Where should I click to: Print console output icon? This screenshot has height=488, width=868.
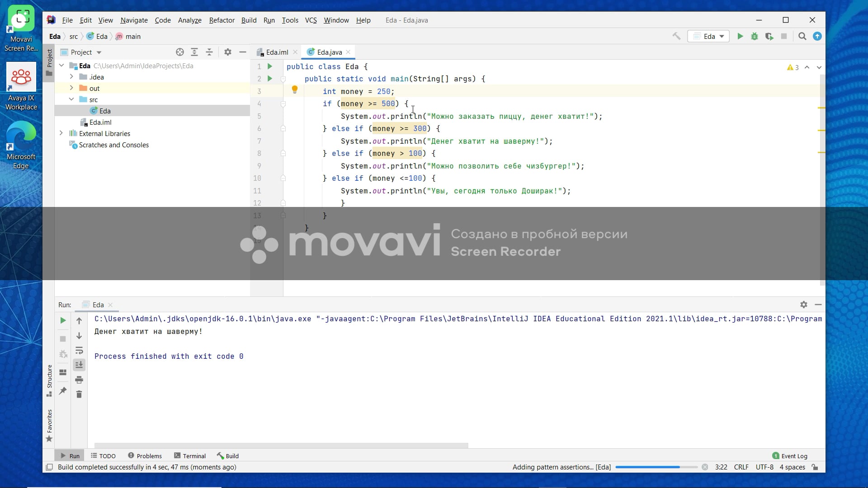click(x=79, y=380)
